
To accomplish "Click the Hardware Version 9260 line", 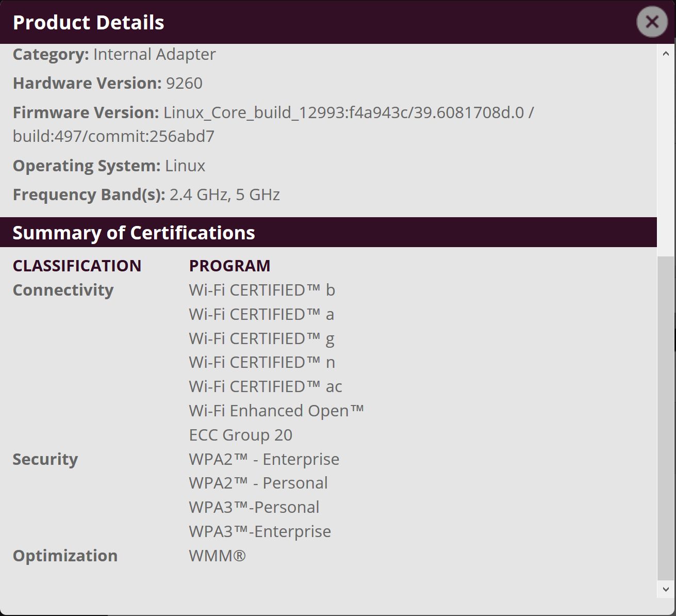I will click(107, 83).
